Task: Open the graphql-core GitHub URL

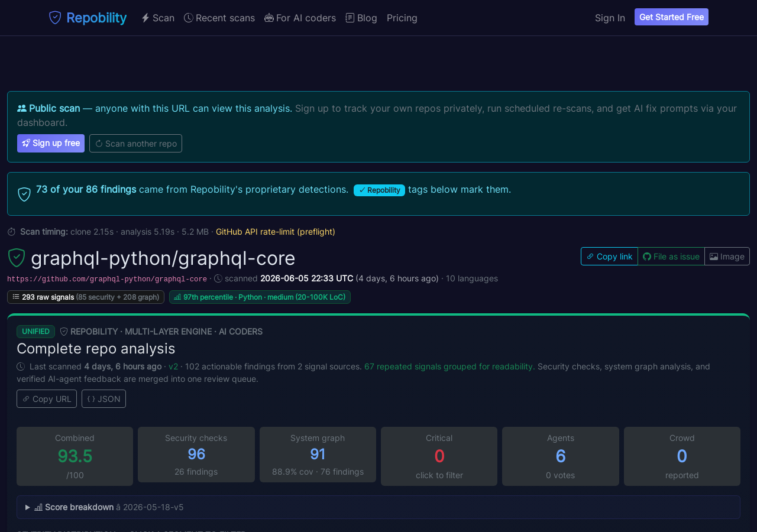Action: tap(107, 279)
